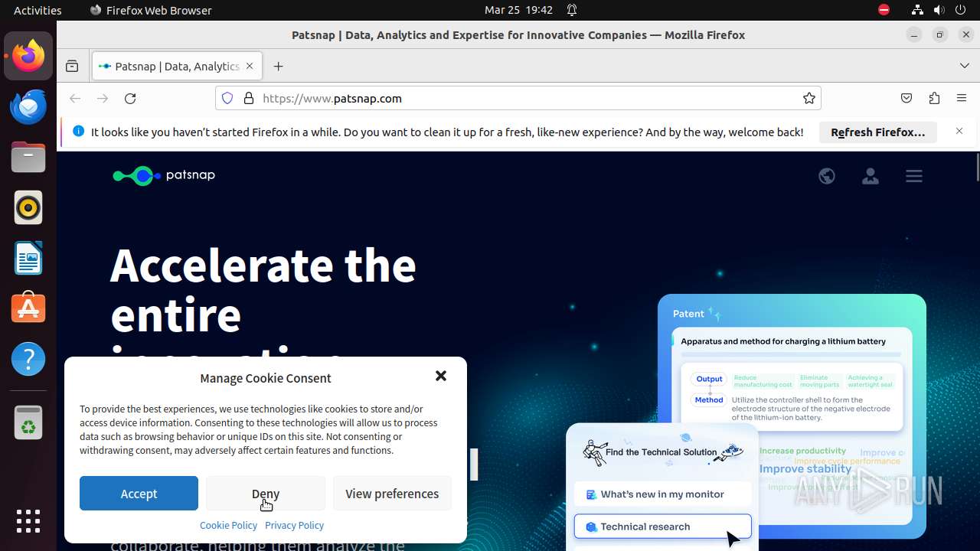Image resolution: width=980 pixels, height=551 pixels.
Task: Click View preferences in cookie dialog
Action: (392, 494)
